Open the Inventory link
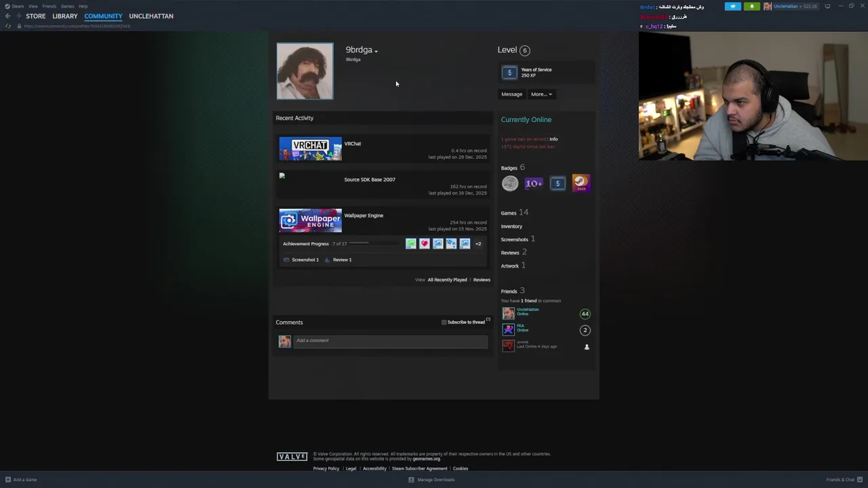Image resolution: width=868 pixels, height=488 pixels. pos(512,226)
